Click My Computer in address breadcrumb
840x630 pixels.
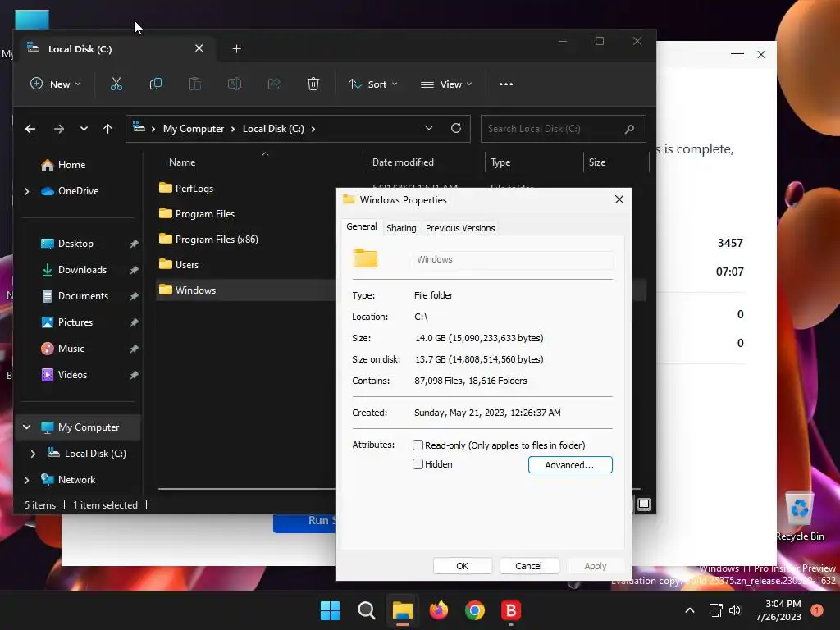[194, 129]
